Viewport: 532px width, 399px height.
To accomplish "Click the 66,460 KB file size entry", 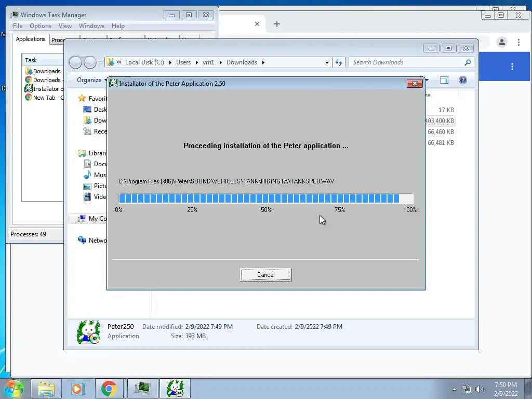I will tap(441, 131).
